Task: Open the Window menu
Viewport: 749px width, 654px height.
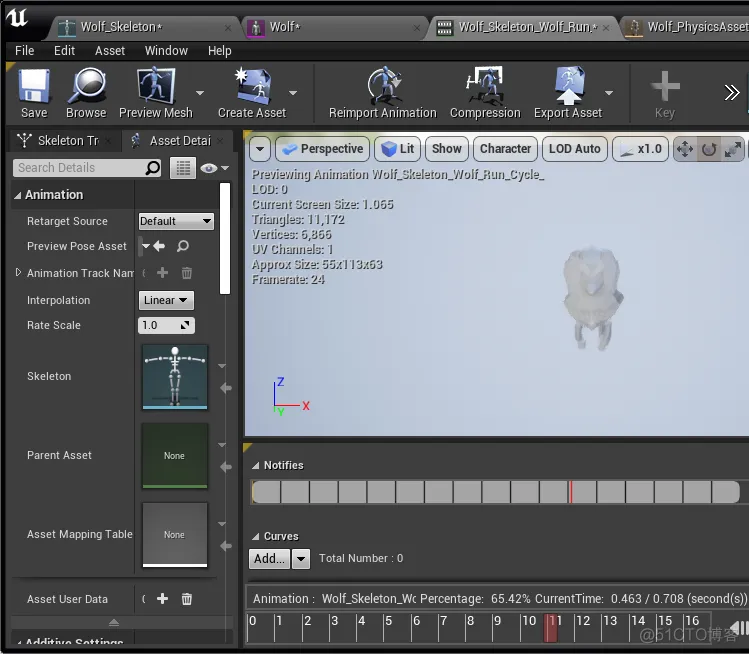Action: tap(166, 51)
